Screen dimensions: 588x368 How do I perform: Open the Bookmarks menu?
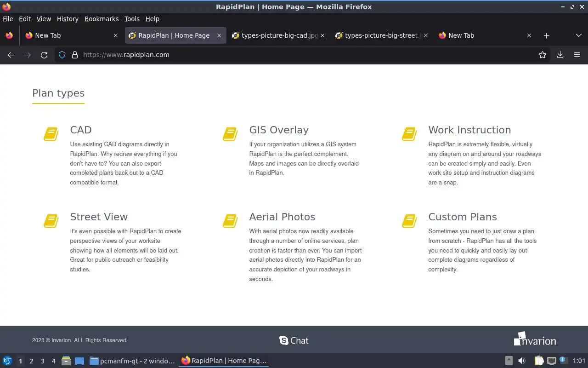click(x=102, y=19)
